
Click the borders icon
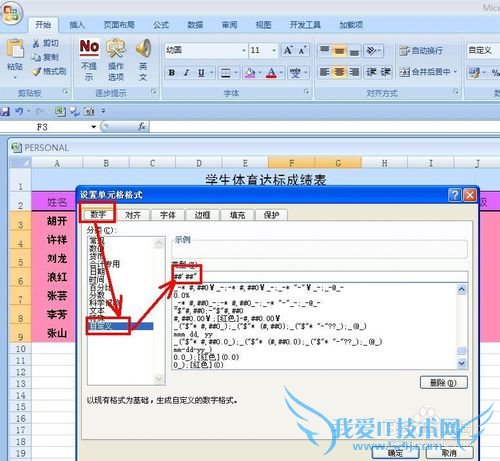tap(226, 73)
